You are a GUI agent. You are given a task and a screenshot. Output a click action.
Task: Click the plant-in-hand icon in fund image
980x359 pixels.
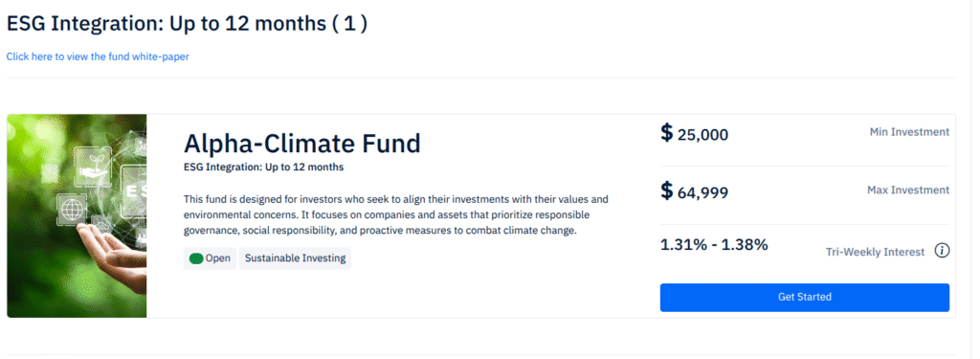93,165
